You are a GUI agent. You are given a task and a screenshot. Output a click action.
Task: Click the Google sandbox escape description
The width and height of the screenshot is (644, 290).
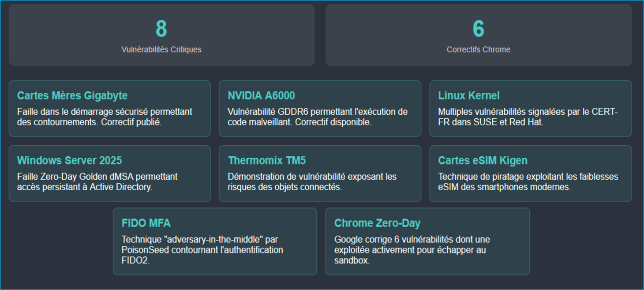(412, 250)
